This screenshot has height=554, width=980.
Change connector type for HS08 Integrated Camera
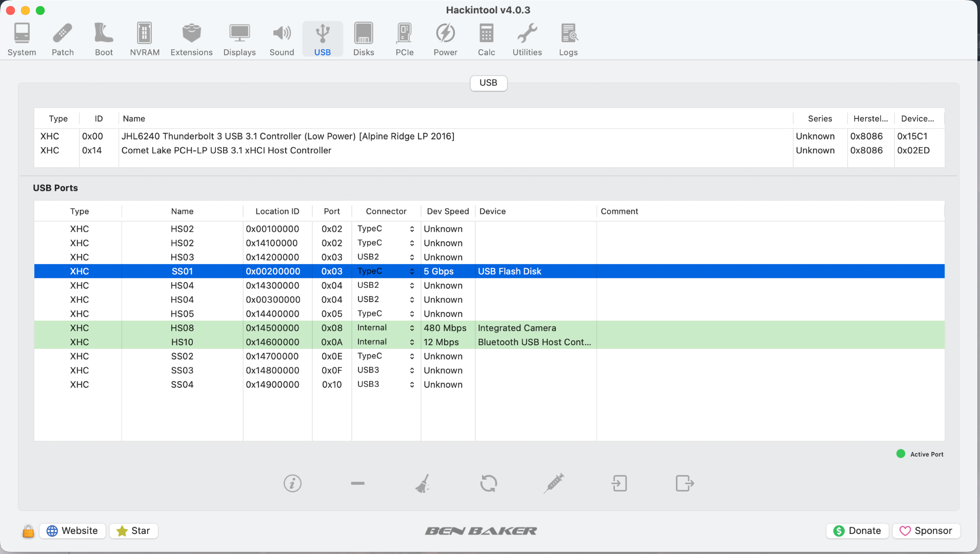(412, 328)
